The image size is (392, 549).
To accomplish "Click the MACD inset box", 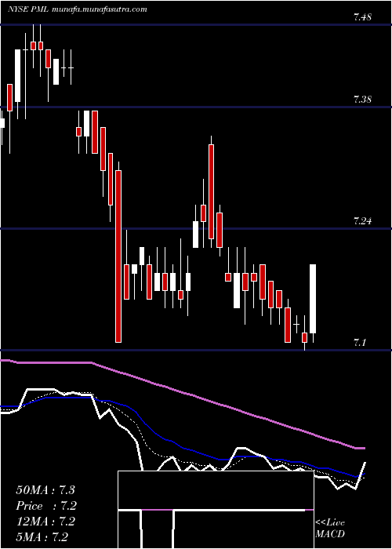I will point(216,510).
